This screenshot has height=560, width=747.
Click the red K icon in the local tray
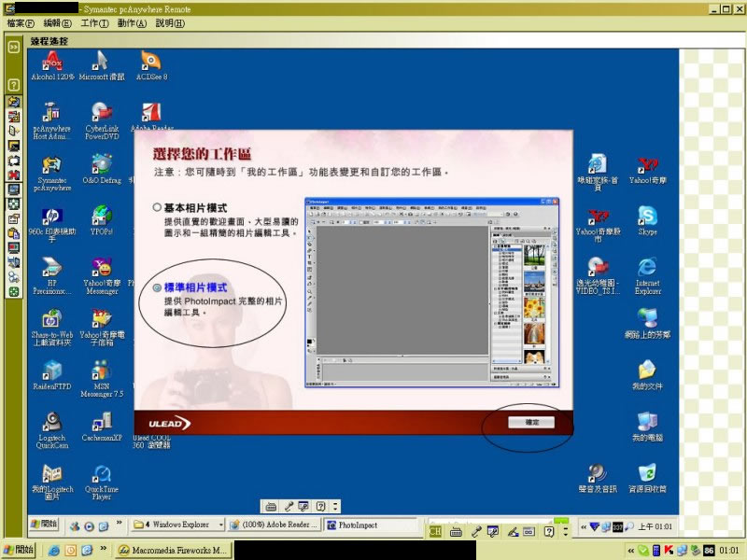pos(669,550)
